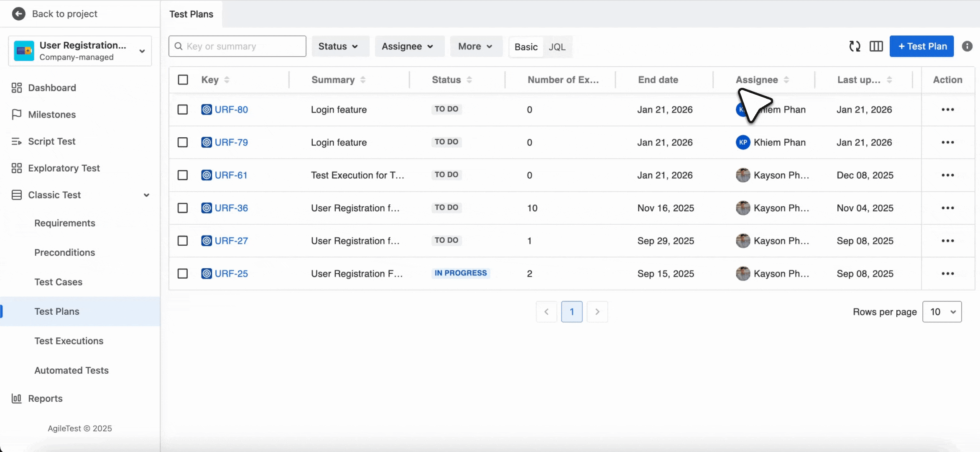This screenshot has width=980, height=452.
Task: Open Reports from the sidebar
Action: pyautogui.click(x=45, y=398)
